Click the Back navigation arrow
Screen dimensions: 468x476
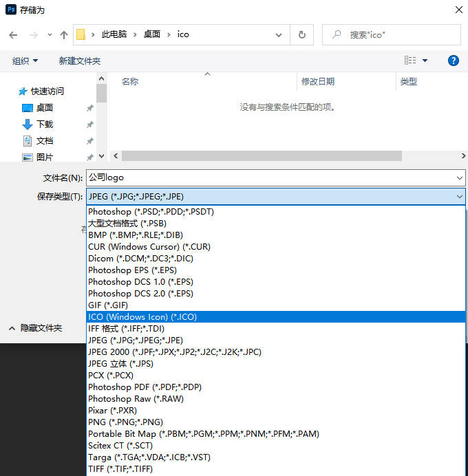[x=13, y=35]
